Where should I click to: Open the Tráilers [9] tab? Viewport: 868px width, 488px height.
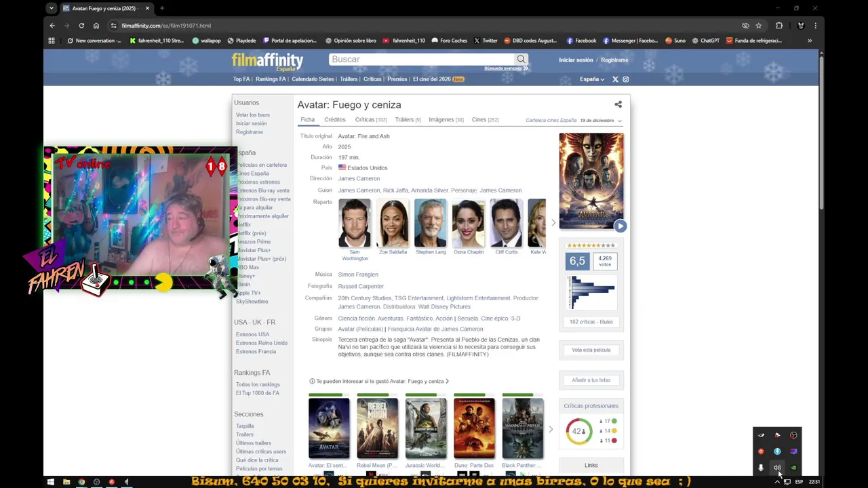408,120
